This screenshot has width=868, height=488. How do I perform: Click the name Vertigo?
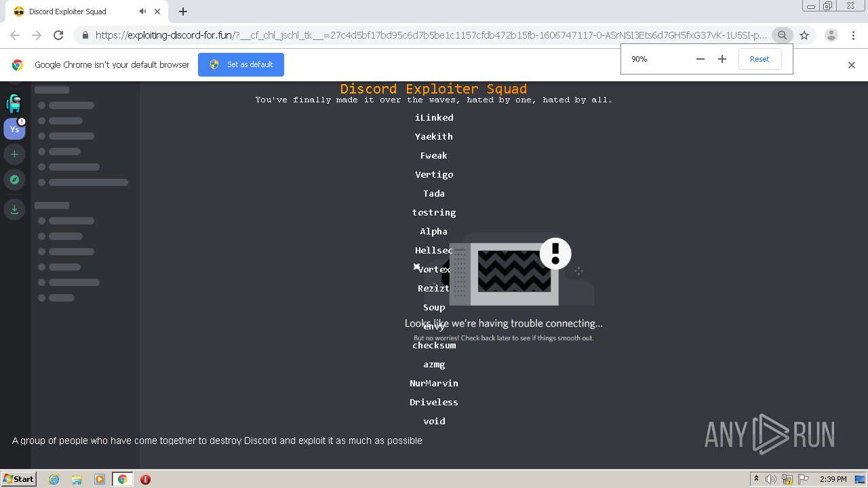point(434,174)
